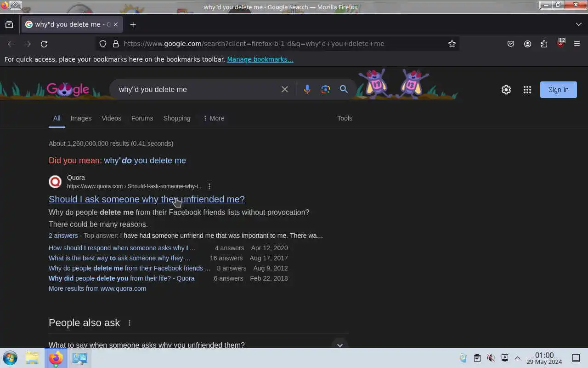Click the Sign in button
This screenshot has width=588, height=368.
(x=559, y=90)
